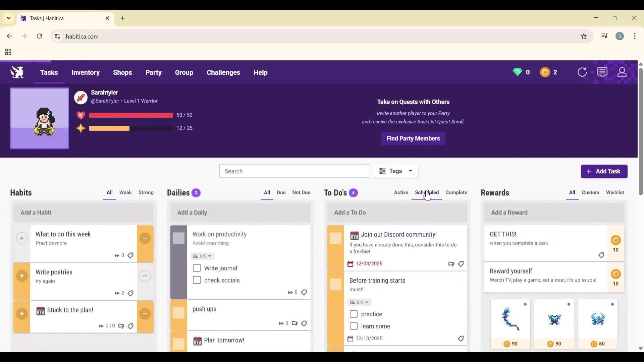Expand the 0/2 checklist on Work on productivity
Screen dimensions: 644x362
coord(202,256)
